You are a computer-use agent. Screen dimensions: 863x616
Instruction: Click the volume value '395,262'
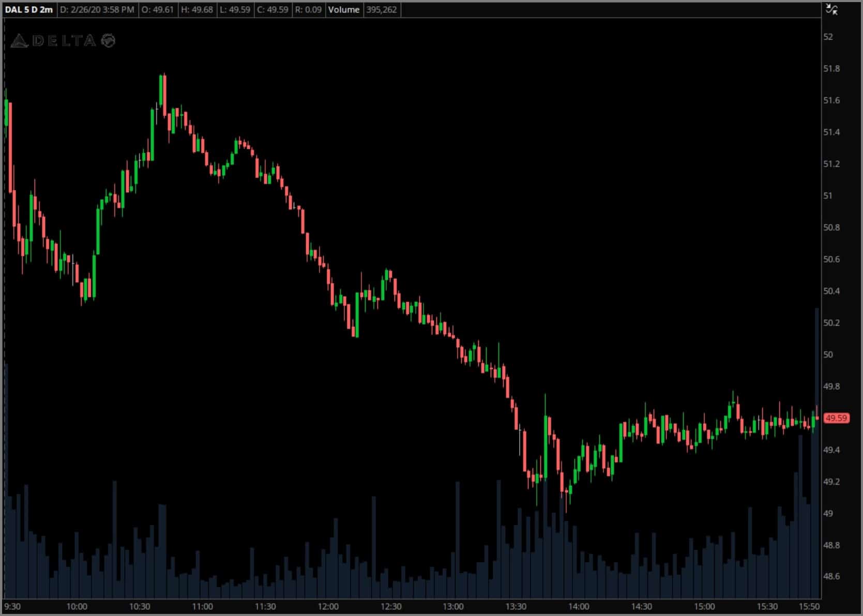[x=382, y=10]
